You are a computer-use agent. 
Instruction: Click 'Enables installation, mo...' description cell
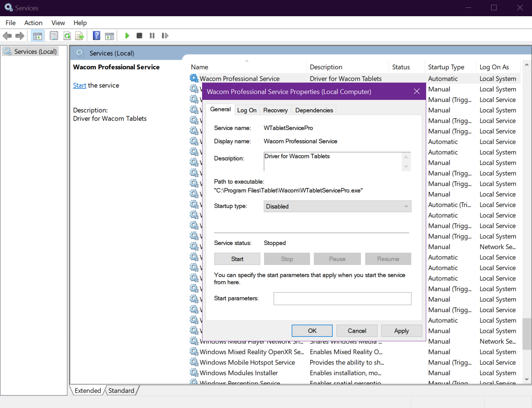click(345, 373)
